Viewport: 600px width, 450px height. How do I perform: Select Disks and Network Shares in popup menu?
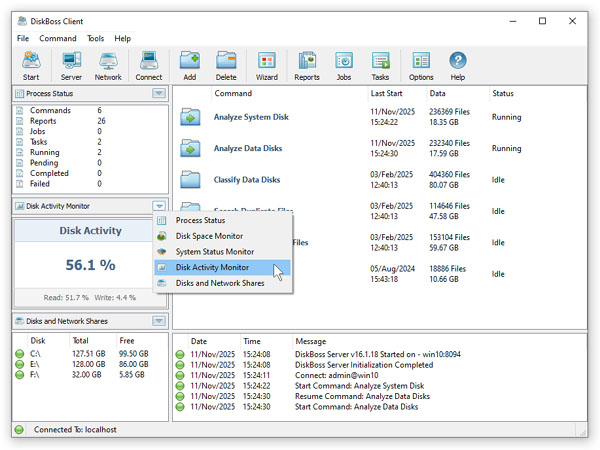pos(223,283)
